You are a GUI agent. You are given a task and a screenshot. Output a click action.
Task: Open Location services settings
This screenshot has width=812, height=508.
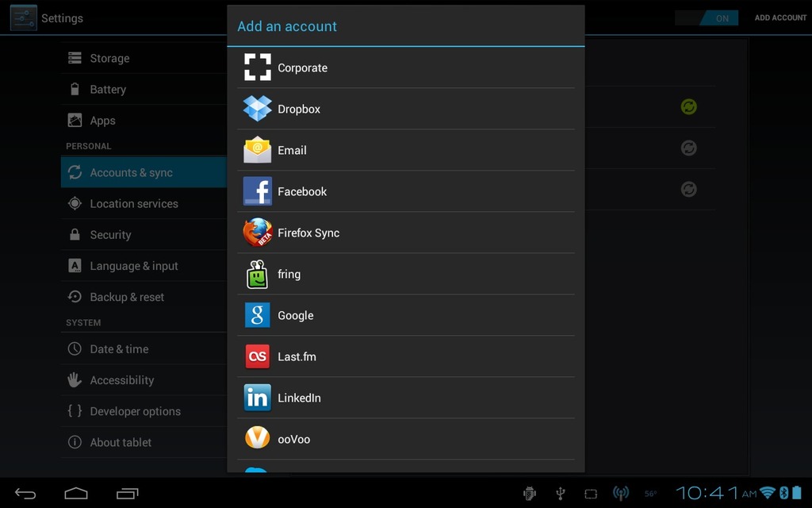click(x=144, y=203)
